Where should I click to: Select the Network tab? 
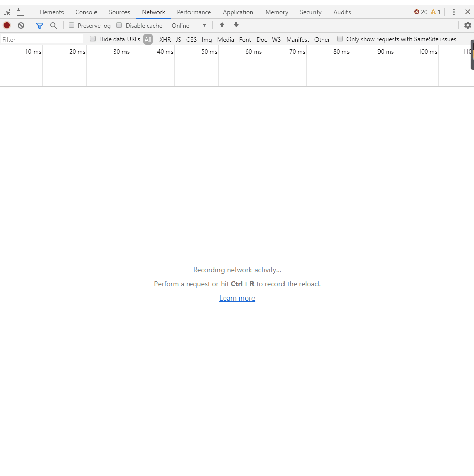153,12
